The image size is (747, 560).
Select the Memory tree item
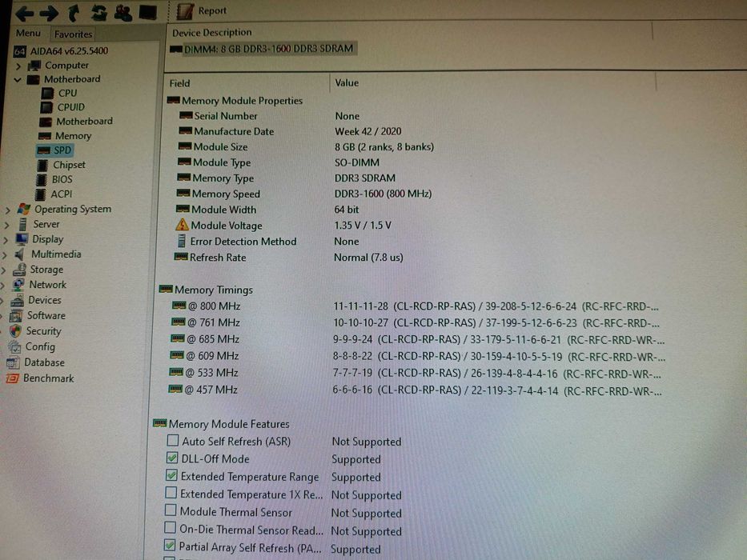[x=64, y=136]
